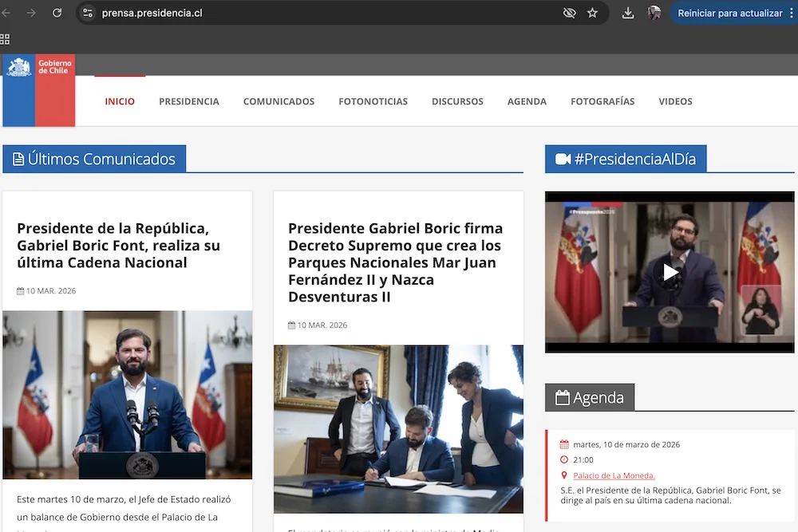Click the address bar showing prensa.presidencia.cl
Viewport: 798px width, 532px height.
click(152, 13)
